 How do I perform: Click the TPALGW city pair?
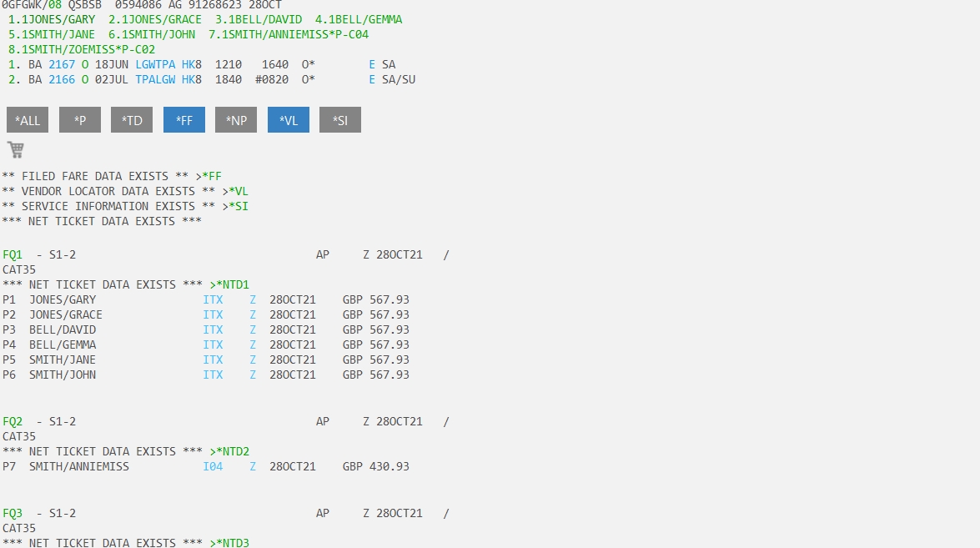156,79
